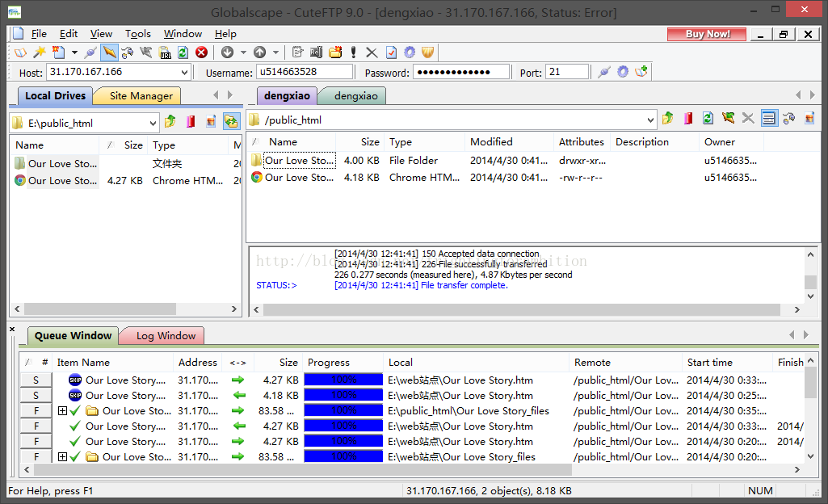The width and height of the screenshot is (828, 504).
Task: Click the Edit file icon in toolbar
Action: click(297, 52)
